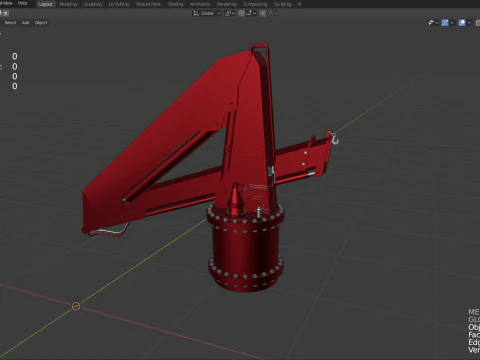The height and width of the screenshot is (360, 480).
Task: Open proportional editing falloff dropdown
Action: (273, 13)
